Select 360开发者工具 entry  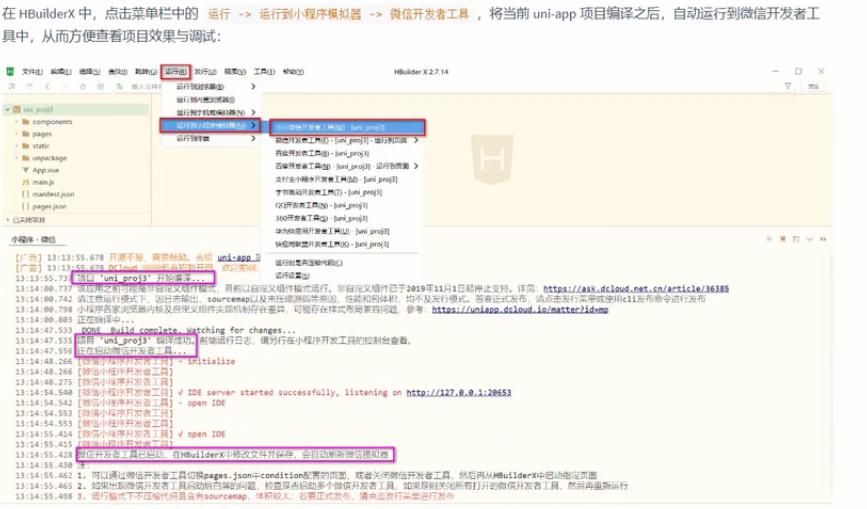(345, 218)
